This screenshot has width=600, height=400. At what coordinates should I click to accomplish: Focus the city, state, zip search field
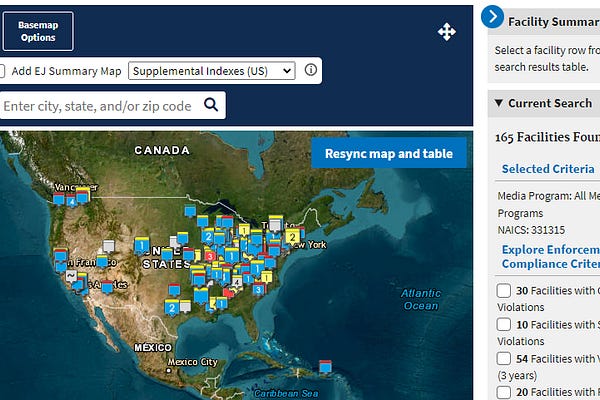[99, 106]
